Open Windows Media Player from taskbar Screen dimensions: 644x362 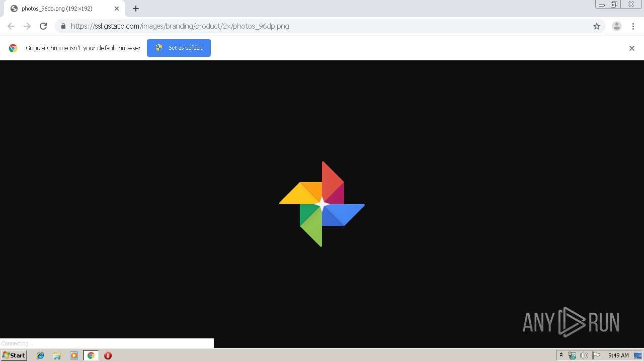pyautogui.click(x=73, y=355)
